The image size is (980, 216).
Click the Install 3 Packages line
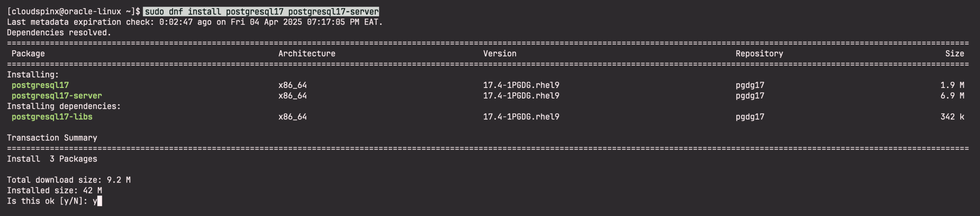pyautogui.click(x=52, y=159)
